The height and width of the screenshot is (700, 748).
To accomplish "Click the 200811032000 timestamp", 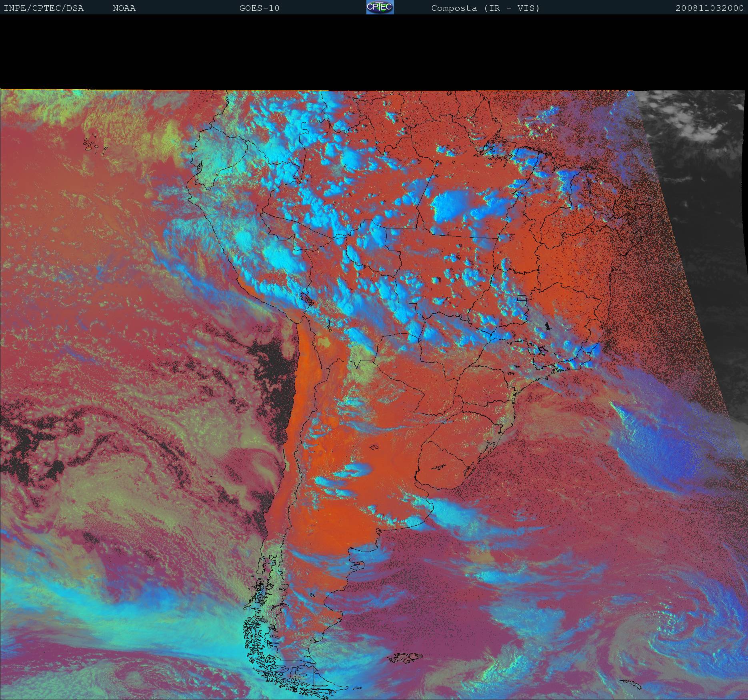I will (x=709, y=8).
